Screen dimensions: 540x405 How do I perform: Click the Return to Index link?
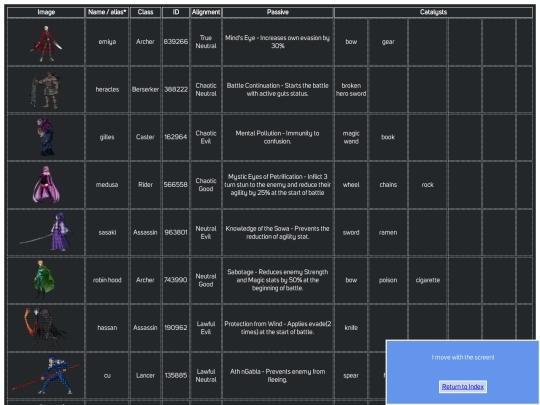[x=463, y=386]
